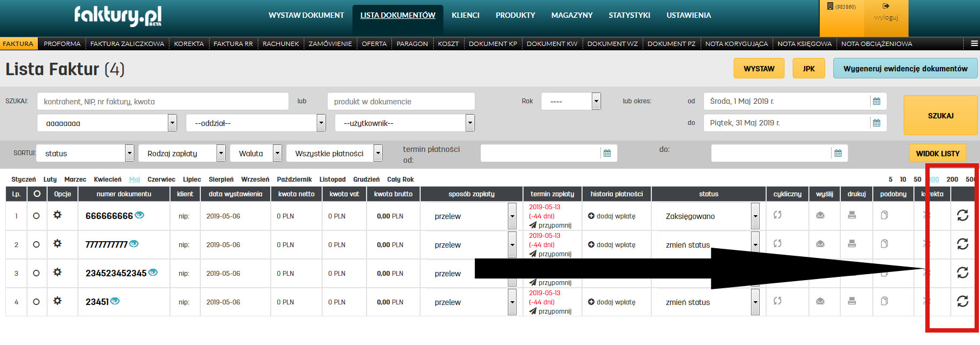Click the kontrahent search input field

coord(162,101)
